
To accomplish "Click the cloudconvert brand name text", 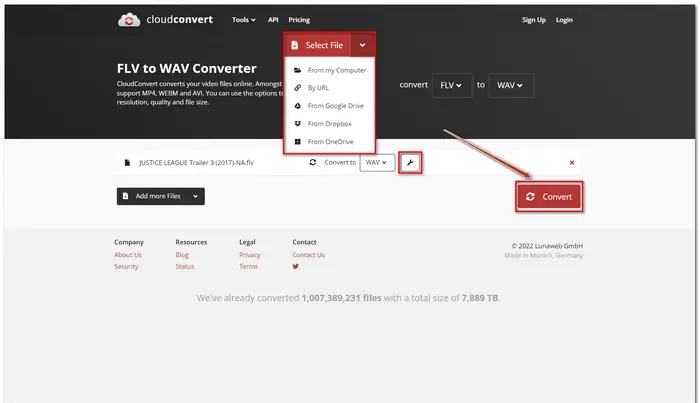I will (x=179, y=20).
